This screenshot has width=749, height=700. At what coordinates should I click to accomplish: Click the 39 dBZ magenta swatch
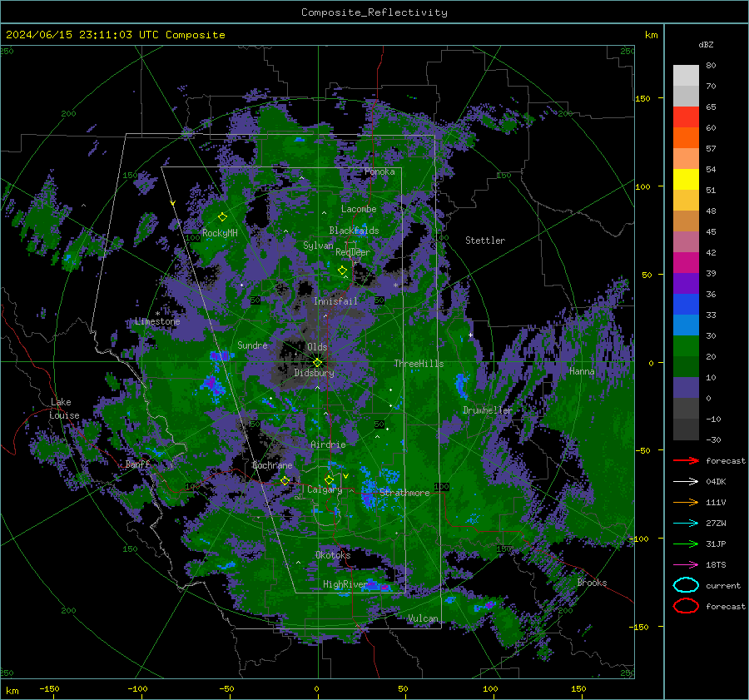[686, 262]
